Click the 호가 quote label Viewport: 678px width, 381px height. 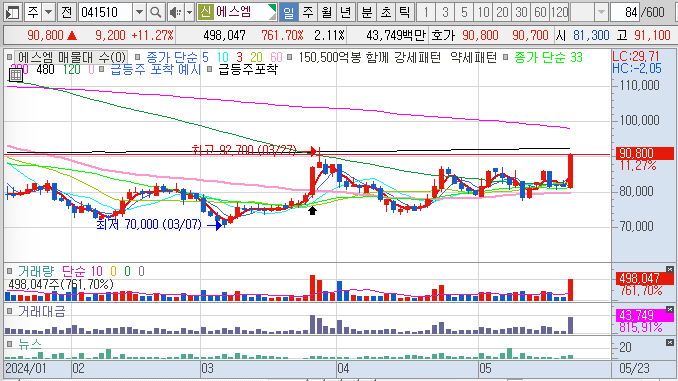(x=443, y=35)
